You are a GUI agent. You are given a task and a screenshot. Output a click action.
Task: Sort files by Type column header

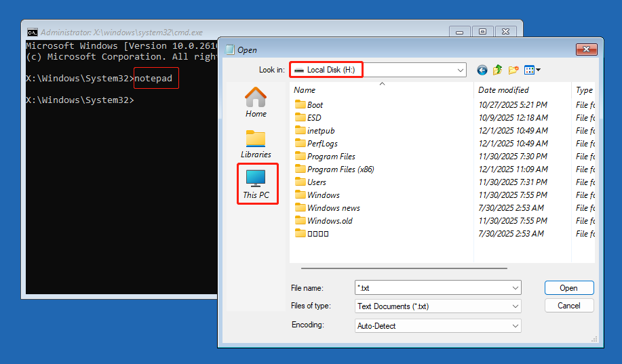point(583,90)
